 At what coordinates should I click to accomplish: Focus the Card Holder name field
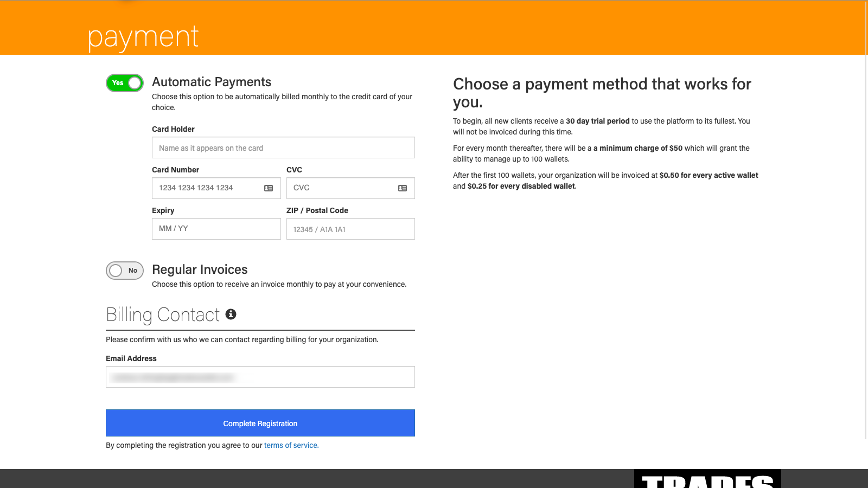pyautogui.click(x=283, y=148)
